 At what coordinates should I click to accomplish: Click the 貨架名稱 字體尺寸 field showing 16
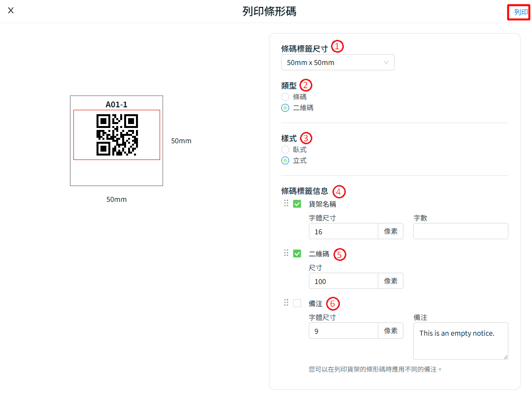coord(343,231)
